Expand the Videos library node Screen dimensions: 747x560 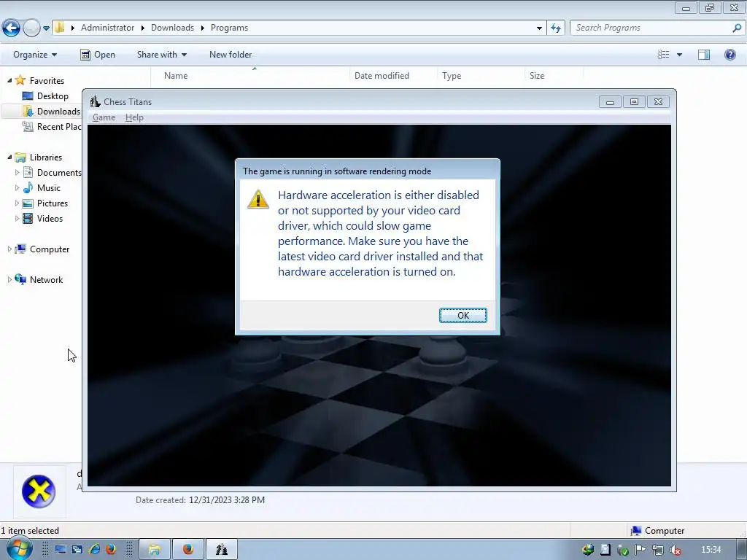(x=18, y=218)
